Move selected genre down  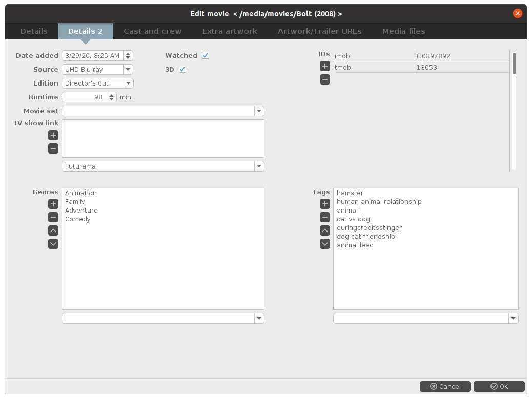point(53,244)
